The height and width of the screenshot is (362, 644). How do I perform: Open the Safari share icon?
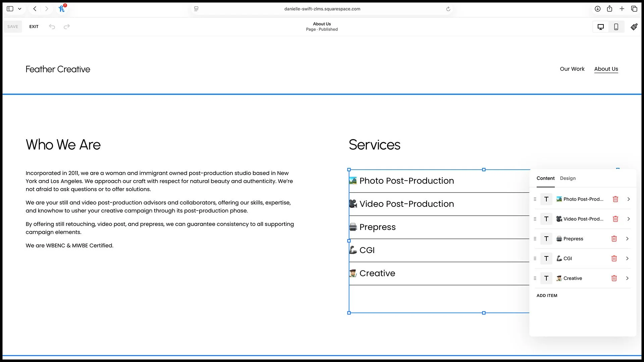[x=610, y=9]
